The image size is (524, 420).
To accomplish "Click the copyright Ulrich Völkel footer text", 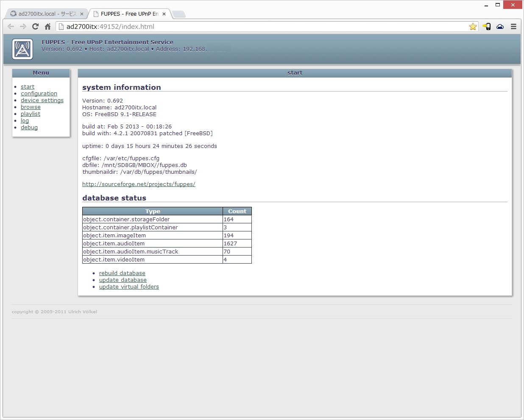I will coord(54,312).
